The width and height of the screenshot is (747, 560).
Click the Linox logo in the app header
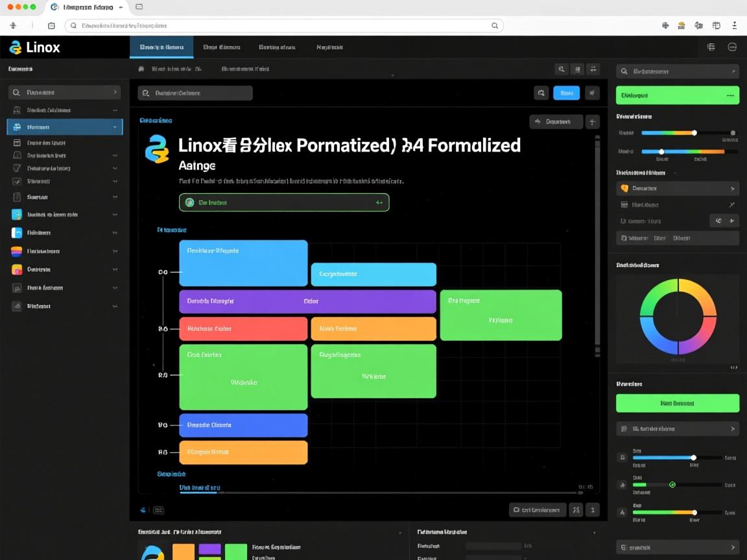[35, 47]
